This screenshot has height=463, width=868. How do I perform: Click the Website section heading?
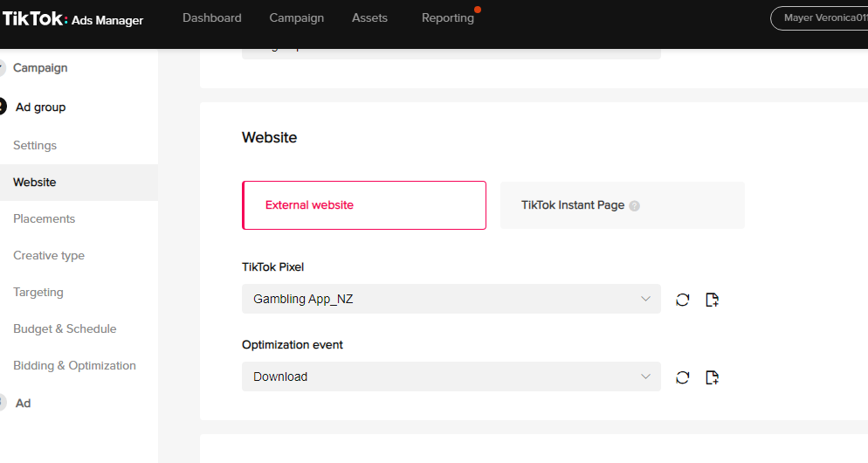coord(270,137)
